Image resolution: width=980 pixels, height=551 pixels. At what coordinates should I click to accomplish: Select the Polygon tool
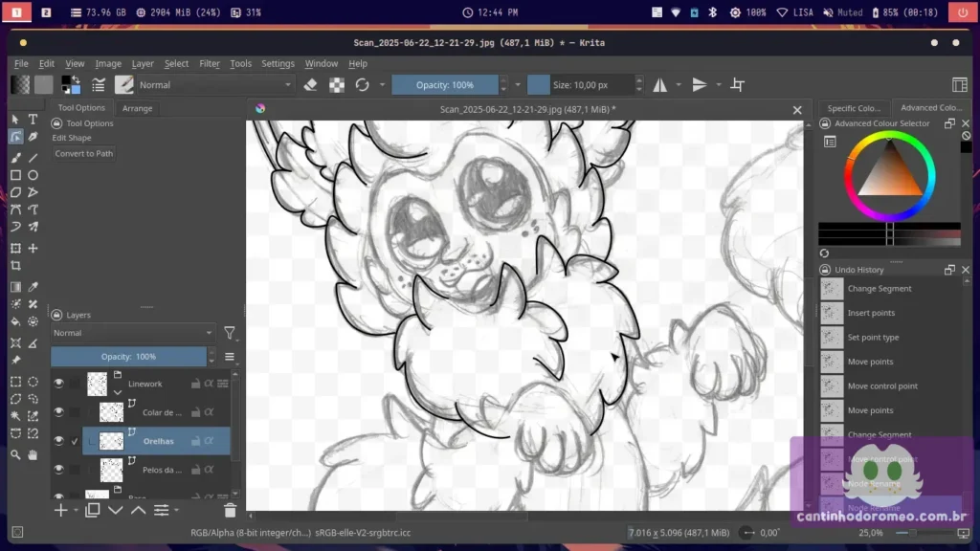point(15,192)
